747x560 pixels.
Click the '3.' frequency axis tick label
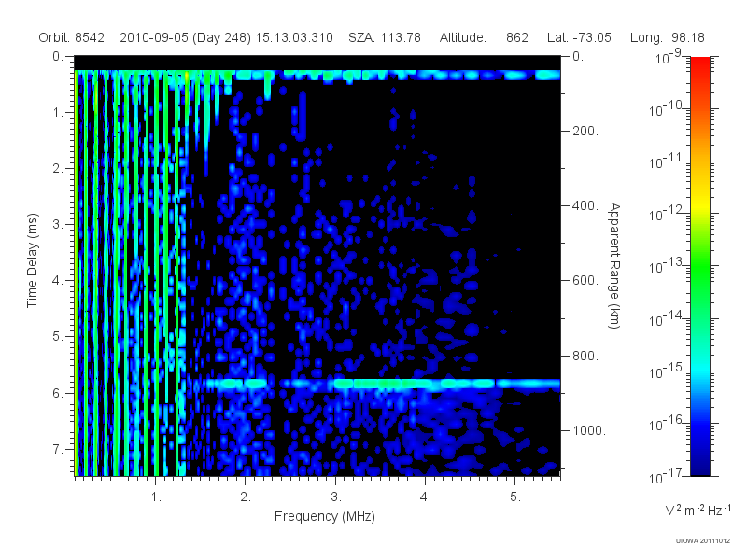tap(336, 497)
